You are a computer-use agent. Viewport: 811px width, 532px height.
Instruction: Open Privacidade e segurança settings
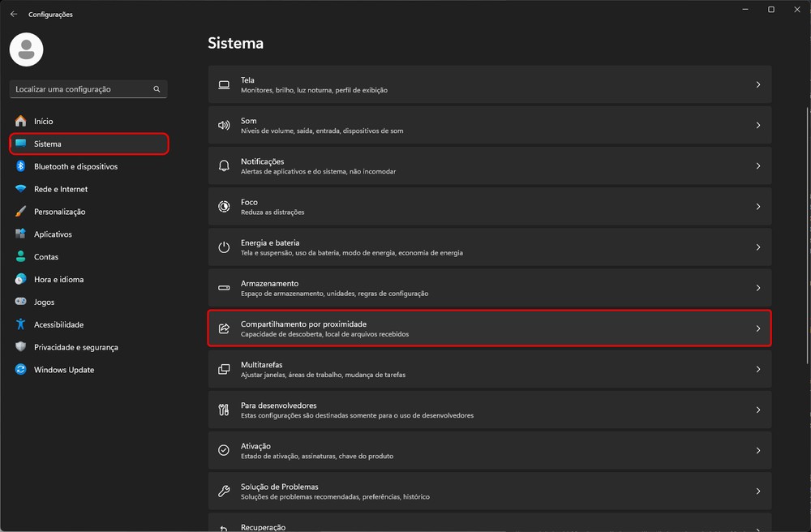pos(75,347)
